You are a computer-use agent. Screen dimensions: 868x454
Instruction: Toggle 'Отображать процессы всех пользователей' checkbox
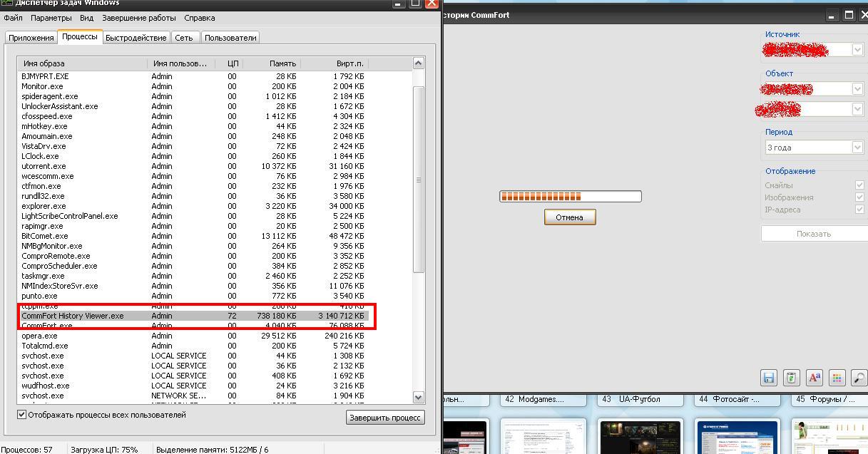tap(22, 415)
